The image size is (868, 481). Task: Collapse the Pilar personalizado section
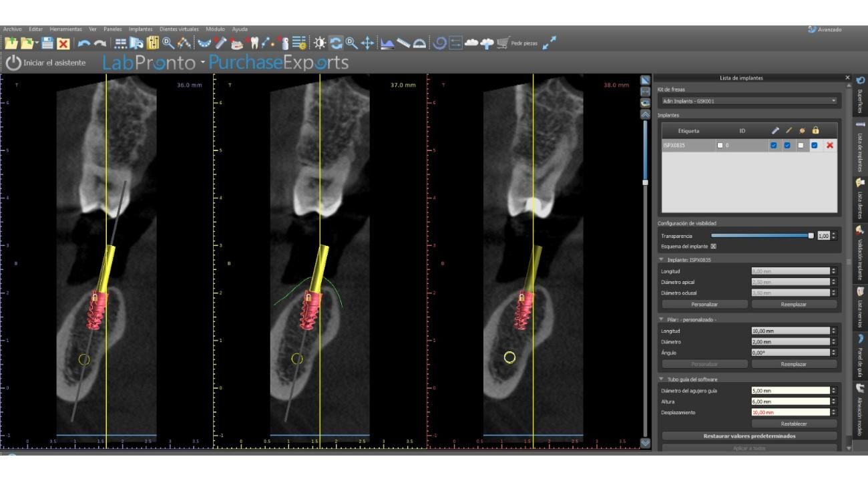(x=661, y=319)
